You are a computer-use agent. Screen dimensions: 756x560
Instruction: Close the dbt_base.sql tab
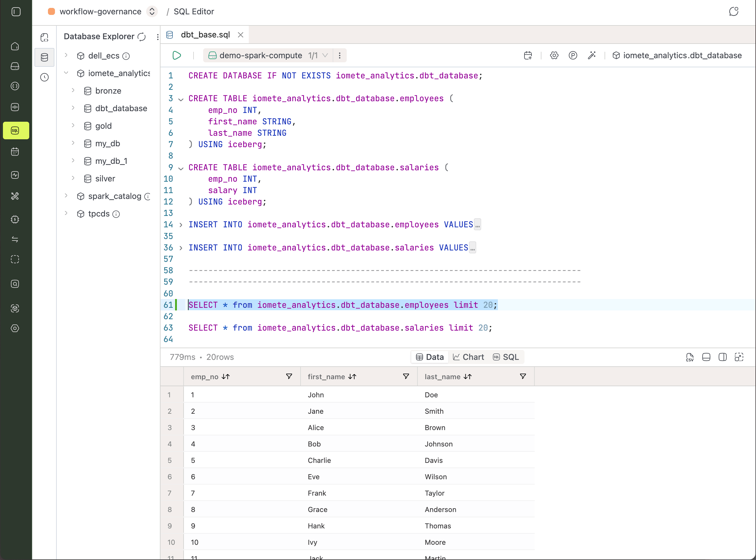click(241, 35)
